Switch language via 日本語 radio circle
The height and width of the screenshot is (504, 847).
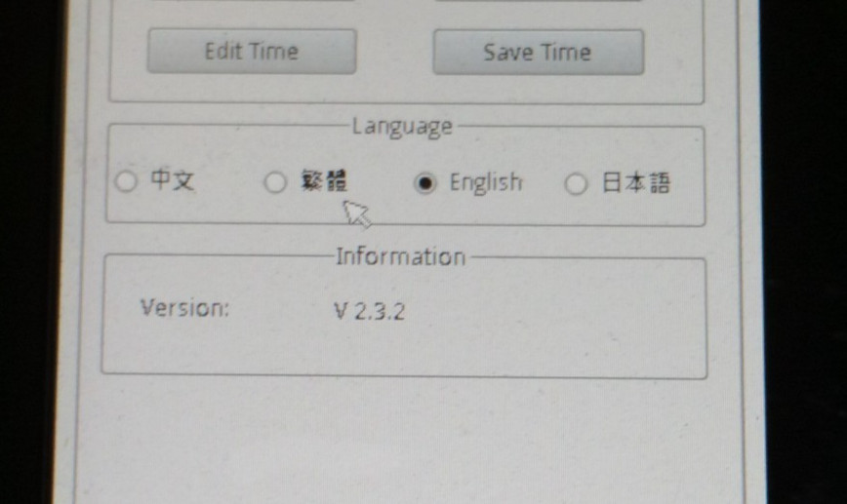click(x=576, y=183)
